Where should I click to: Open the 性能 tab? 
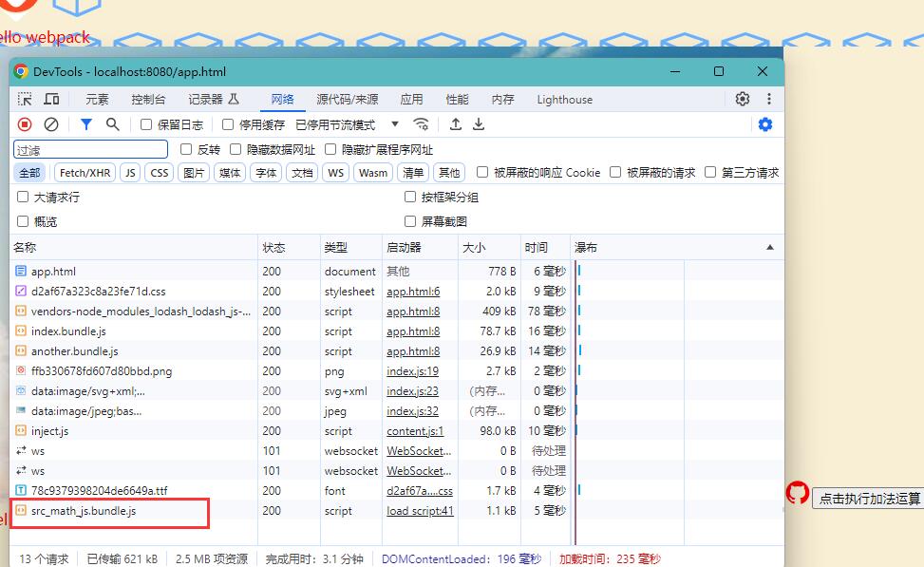pos(458,100)
